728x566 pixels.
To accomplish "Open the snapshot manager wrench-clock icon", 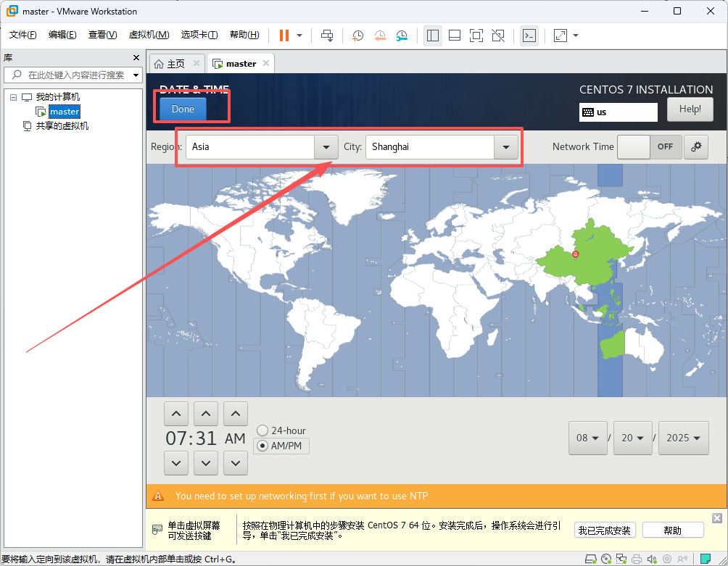I will pos(402,36).
